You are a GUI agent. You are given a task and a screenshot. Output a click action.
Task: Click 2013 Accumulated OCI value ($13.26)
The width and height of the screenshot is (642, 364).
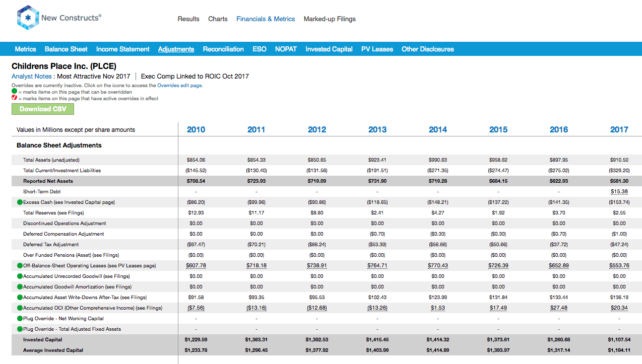click(377, 308)
